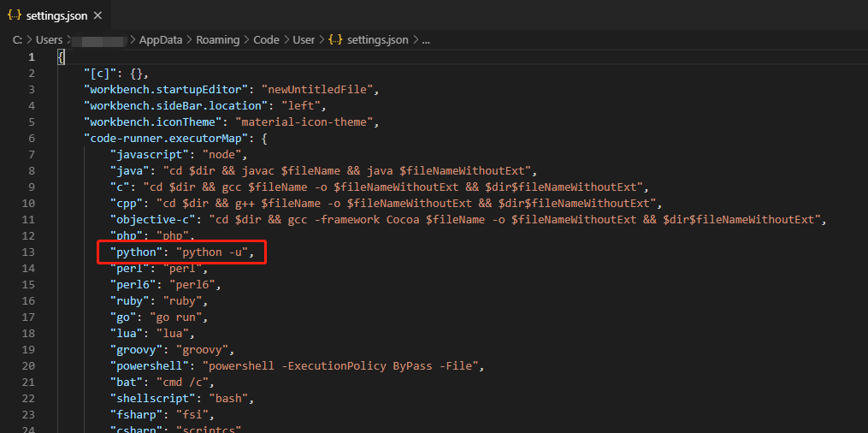Place cursor on the "[c]" key
868x433 pixels.
point(100,73)
